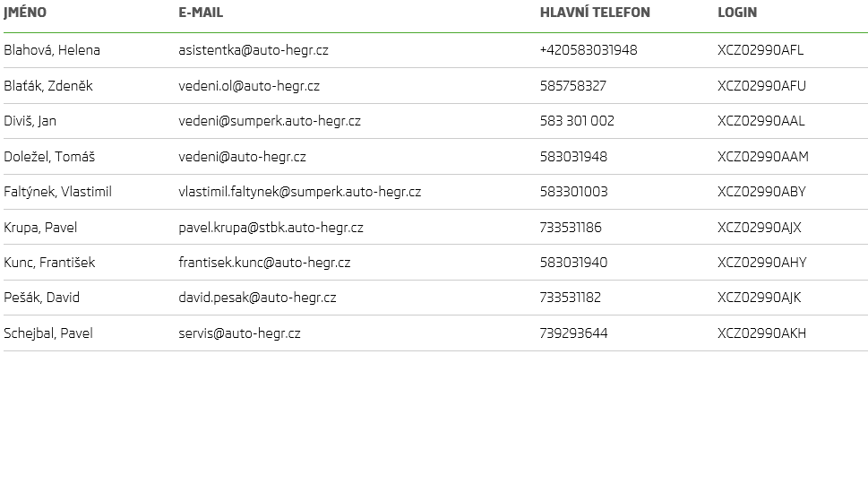Select the name Kunc, František

pos(49,263)
